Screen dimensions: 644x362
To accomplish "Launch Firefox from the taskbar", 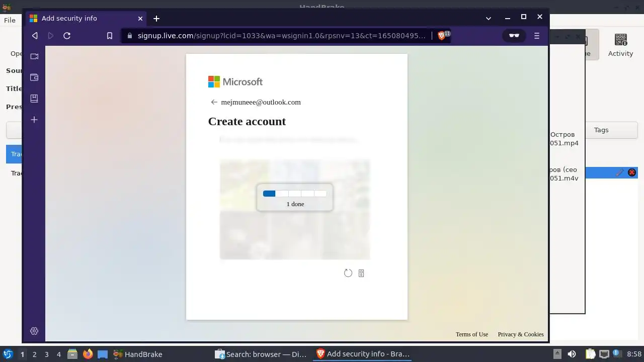I will [88, 354].
